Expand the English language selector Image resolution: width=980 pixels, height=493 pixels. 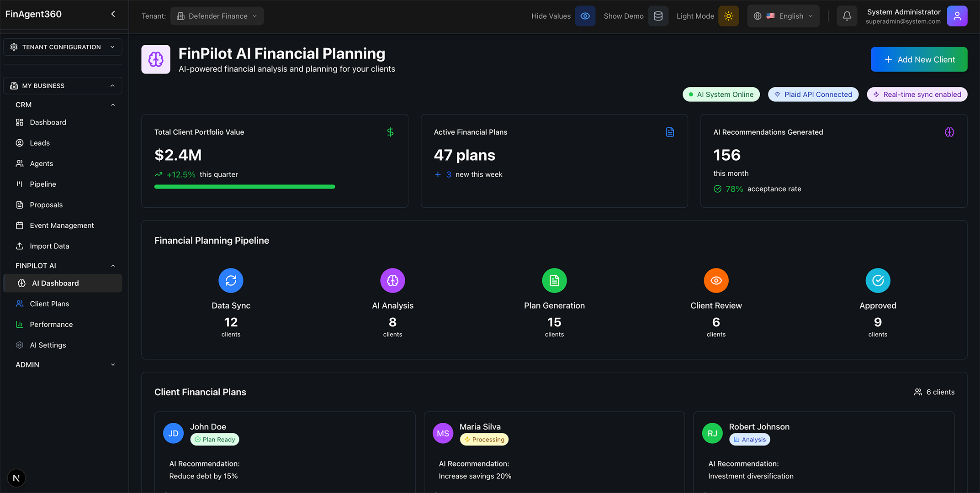pyautogui.click(x=783, y=16)
